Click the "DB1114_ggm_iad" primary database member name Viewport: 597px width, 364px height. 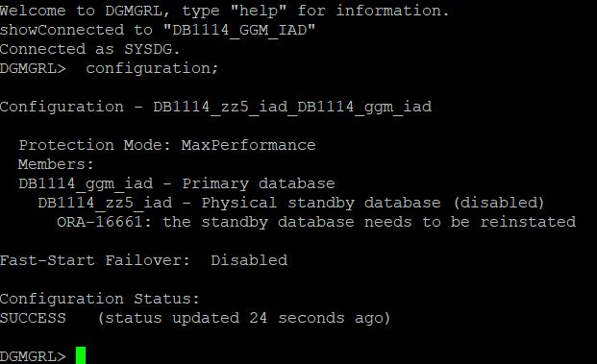tap(86, 183)
